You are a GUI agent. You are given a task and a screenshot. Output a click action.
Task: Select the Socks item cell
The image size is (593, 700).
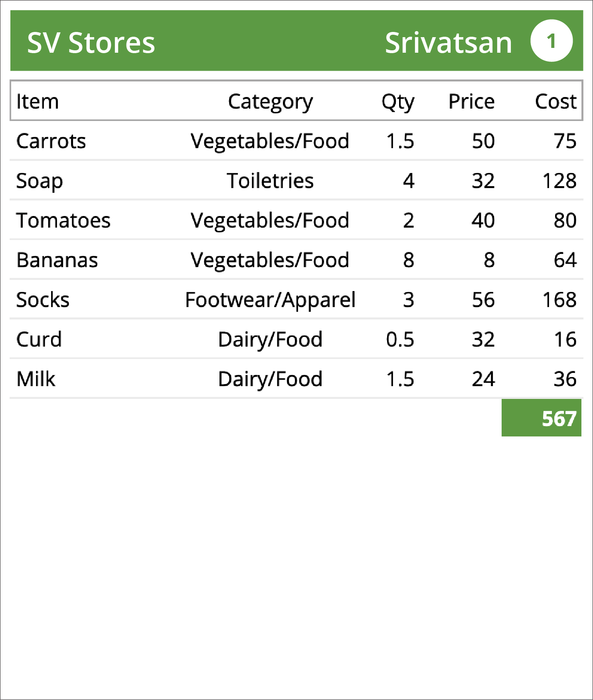point(43,299)
